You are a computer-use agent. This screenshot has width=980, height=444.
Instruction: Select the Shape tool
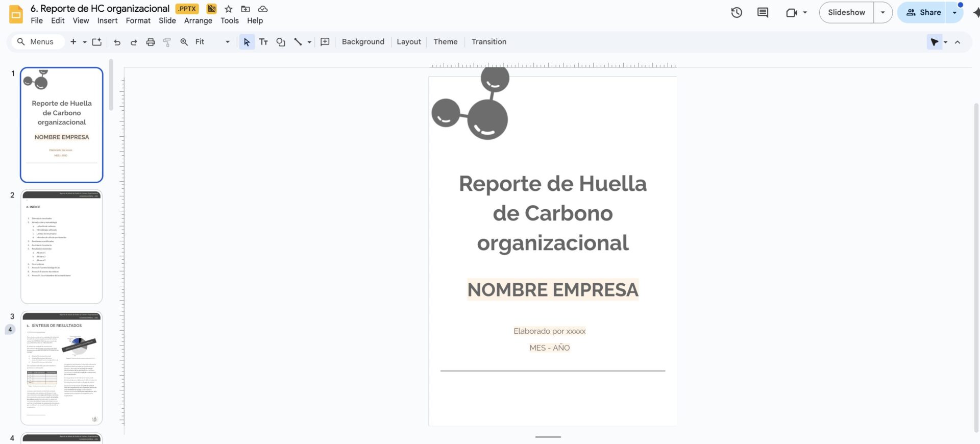click(280, 42)
